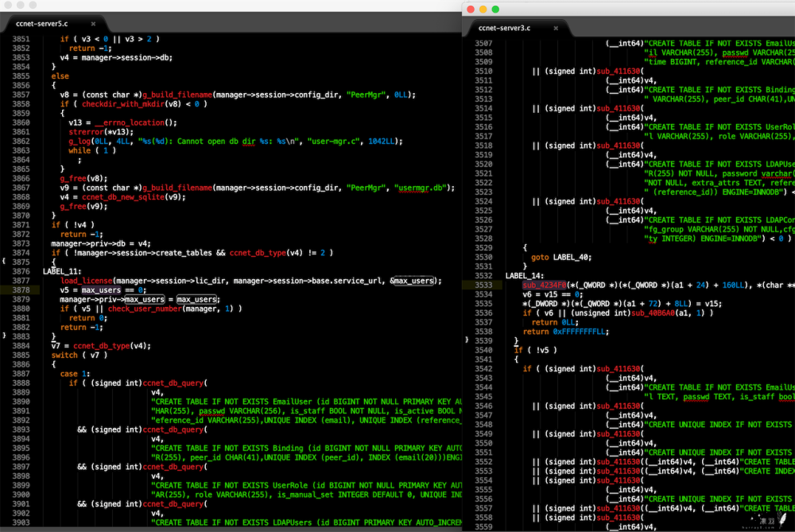795x532 pixels.
Task: Switch to the ccnet-server3.c tab
Action: [x=504, y=29]
